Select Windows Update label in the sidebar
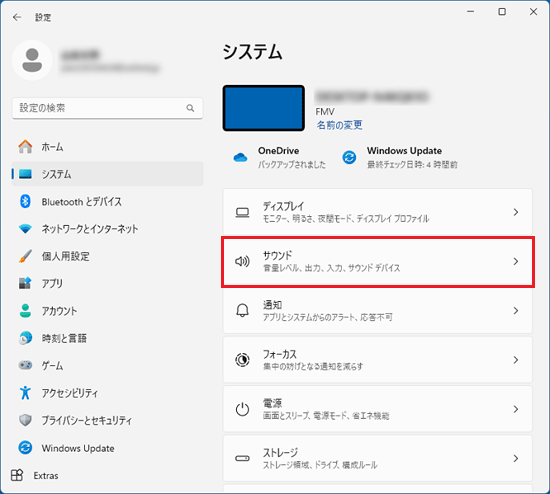The height and width of the screenshot is (494, 550). [x=78, y=448]
